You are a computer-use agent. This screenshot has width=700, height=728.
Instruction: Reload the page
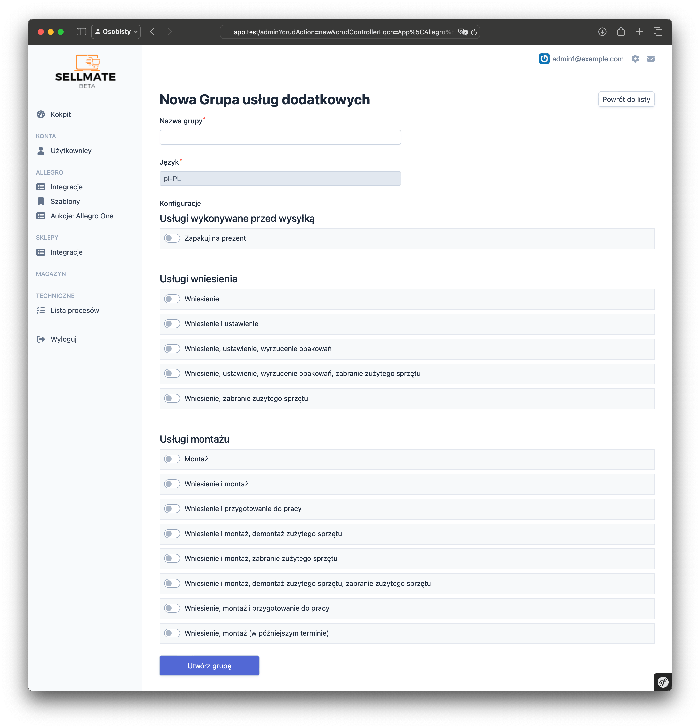(474, 32)
